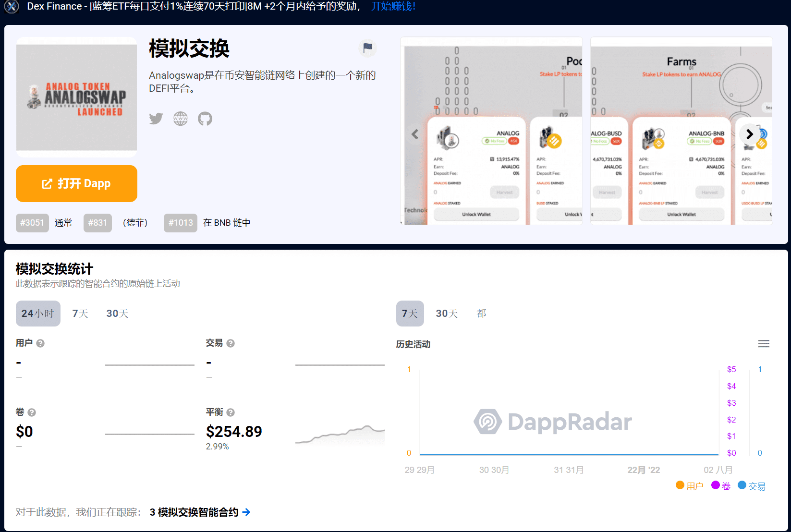
Task: Select the 都 history chart tab
Action: pyautogui.click(x=481, y=314)
